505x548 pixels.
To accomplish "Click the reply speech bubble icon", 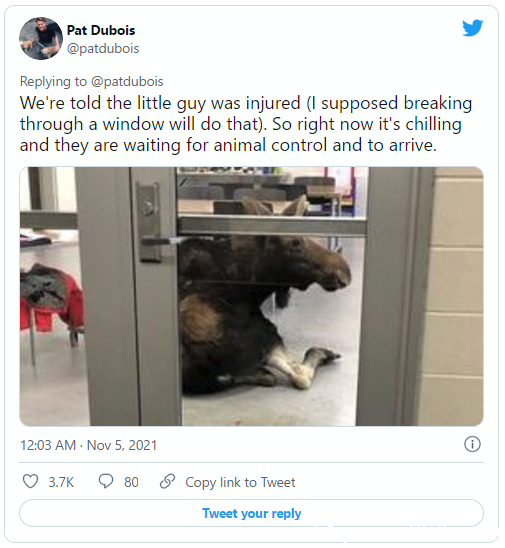I will click(x=106, y=481).
